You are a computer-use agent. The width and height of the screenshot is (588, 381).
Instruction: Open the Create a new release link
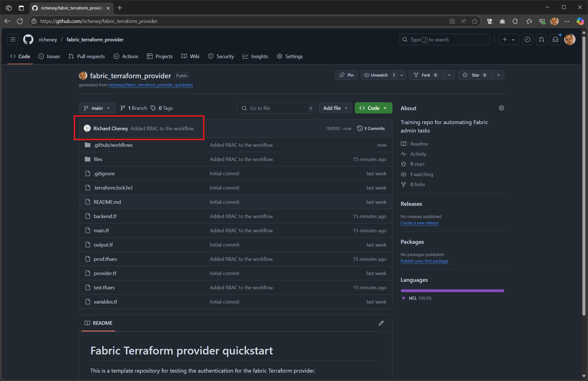pos(420,223)
